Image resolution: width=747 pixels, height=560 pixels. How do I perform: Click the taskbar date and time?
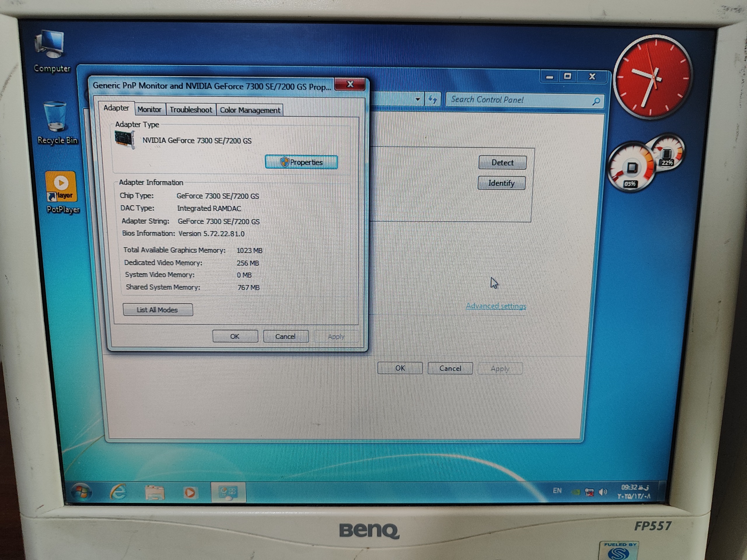(634, 492)
